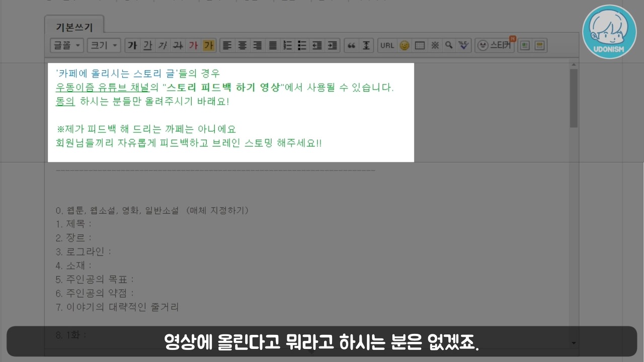Align text right
Viewport: 644px width, 362px height.
[258, 45]
